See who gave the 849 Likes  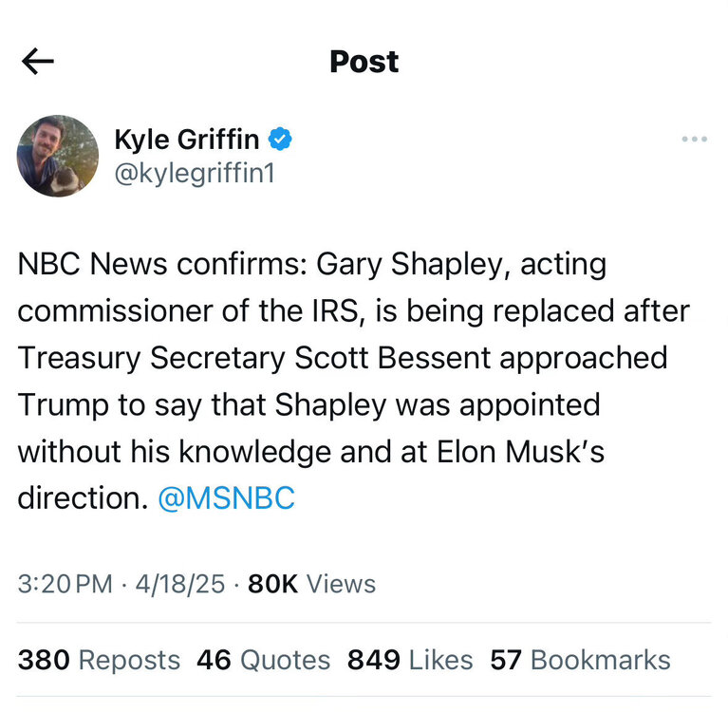(x=409, y=660)
